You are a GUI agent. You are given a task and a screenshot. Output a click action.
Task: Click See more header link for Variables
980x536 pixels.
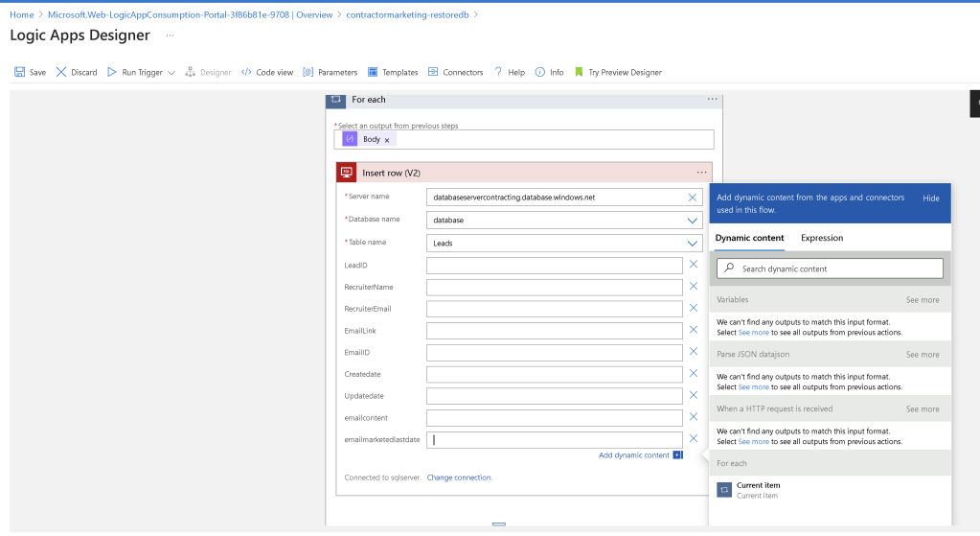923,300
